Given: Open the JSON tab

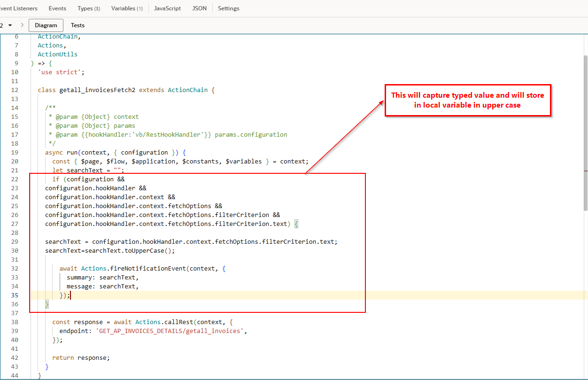Looking at the screenshot, I should click(x=199, y=8).
